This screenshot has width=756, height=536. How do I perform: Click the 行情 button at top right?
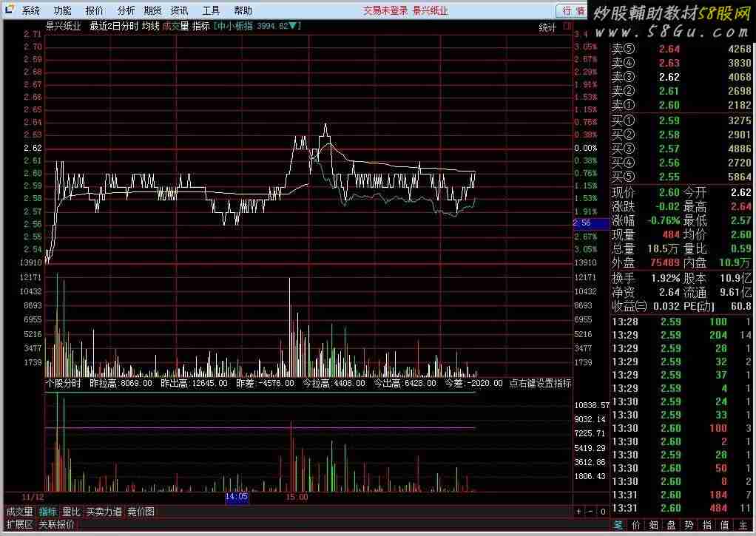coord(573,10)
